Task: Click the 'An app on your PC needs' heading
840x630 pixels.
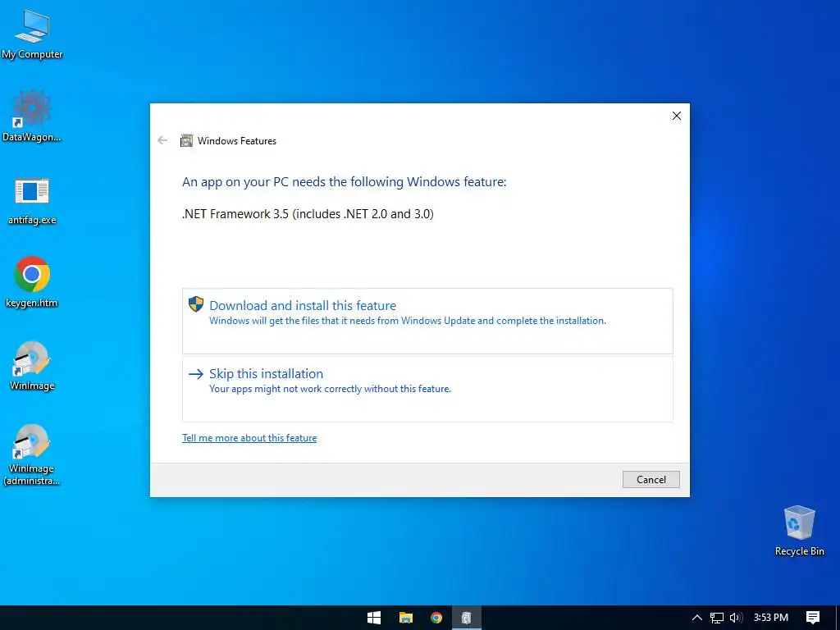Action: coord(344,182)
